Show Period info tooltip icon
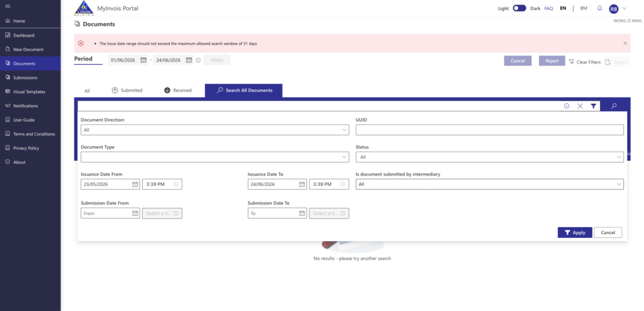Viewport: 644px width, 311px height. [198, 60]
